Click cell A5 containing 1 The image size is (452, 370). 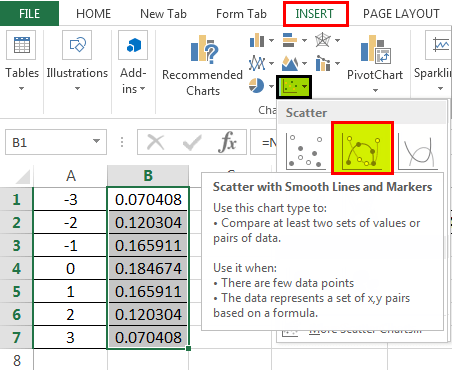[x=70, y=291]
